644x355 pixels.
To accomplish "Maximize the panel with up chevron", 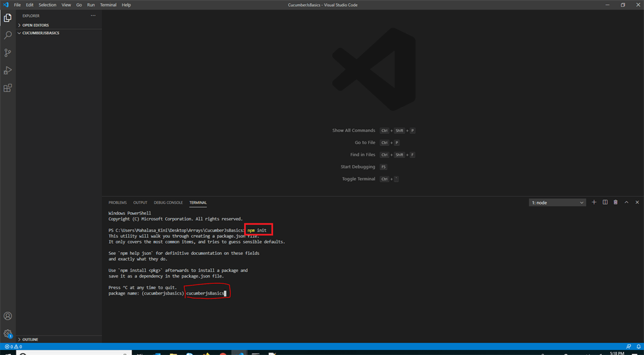I will click(x=626, y=202).
